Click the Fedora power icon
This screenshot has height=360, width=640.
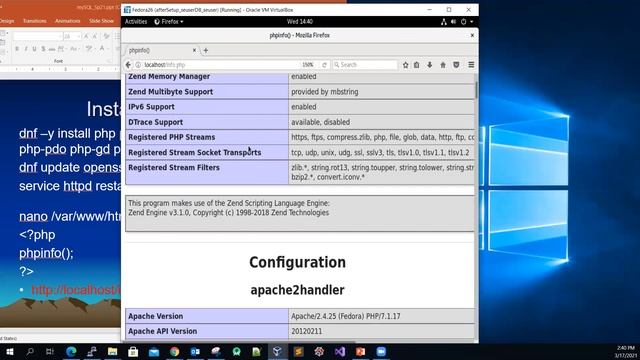pos(464,22)
